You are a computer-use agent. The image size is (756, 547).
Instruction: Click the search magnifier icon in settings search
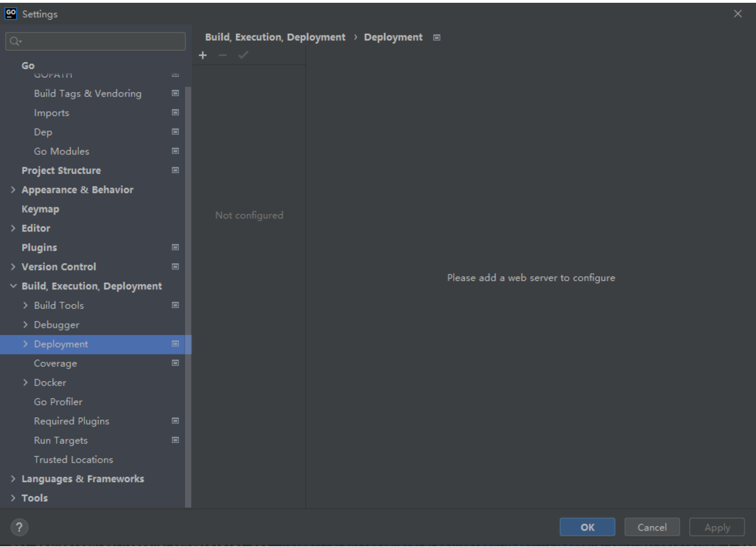(15, 41)
